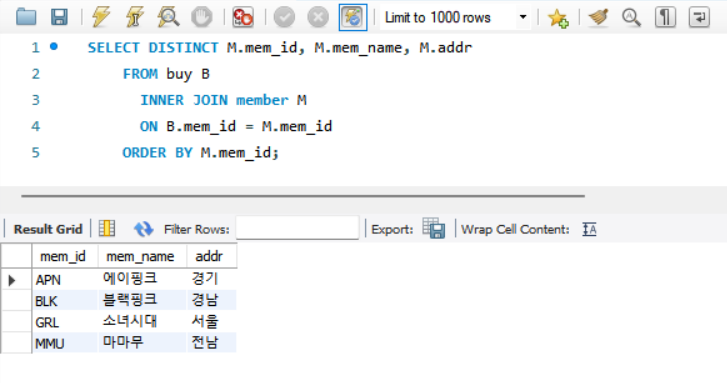Screen dimensions: 727x383
Task: Click the horizontal splitter scrollbar bar
Action: click(x=303, y=196)
